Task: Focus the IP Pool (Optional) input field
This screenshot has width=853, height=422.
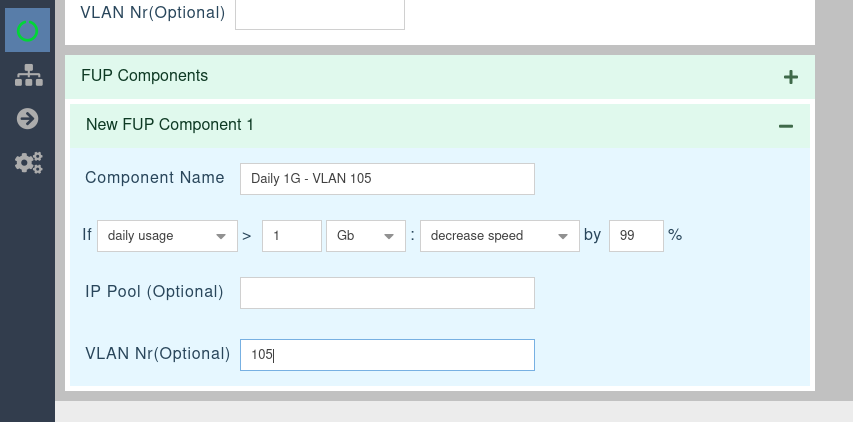Action: (387, 293)
